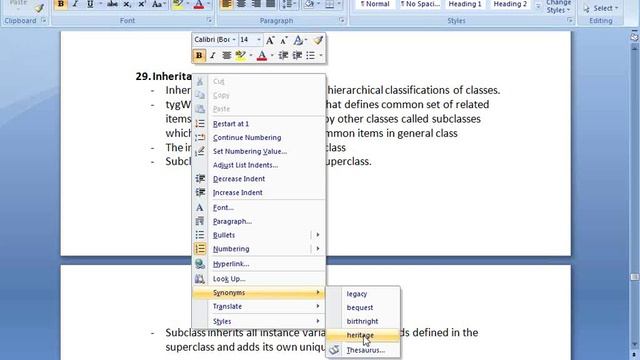Apply the Heading 1 style

click(465, 4)
